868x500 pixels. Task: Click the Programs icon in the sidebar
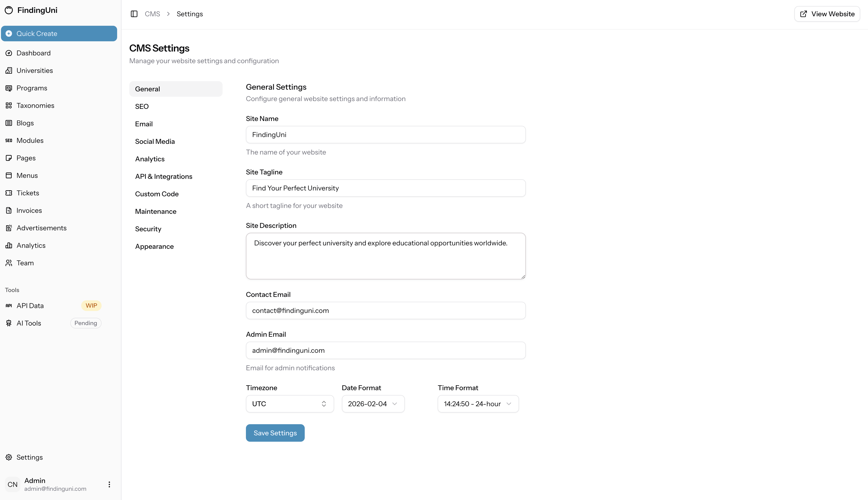(9, 88)
